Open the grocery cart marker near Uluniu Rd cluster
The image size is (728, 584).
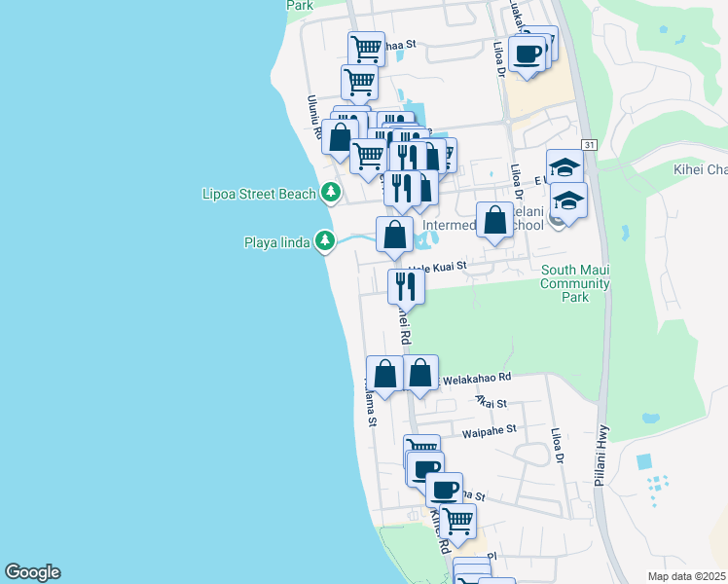pos(368,156)
